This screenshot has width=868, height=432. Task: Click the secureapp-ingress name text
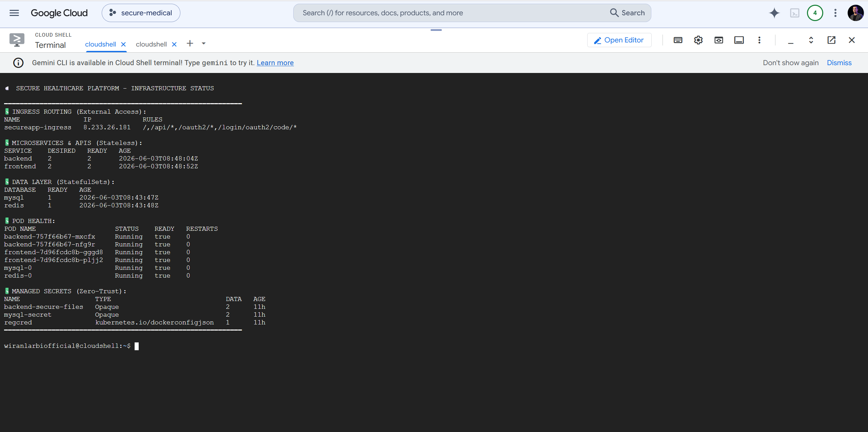point(38,127)
